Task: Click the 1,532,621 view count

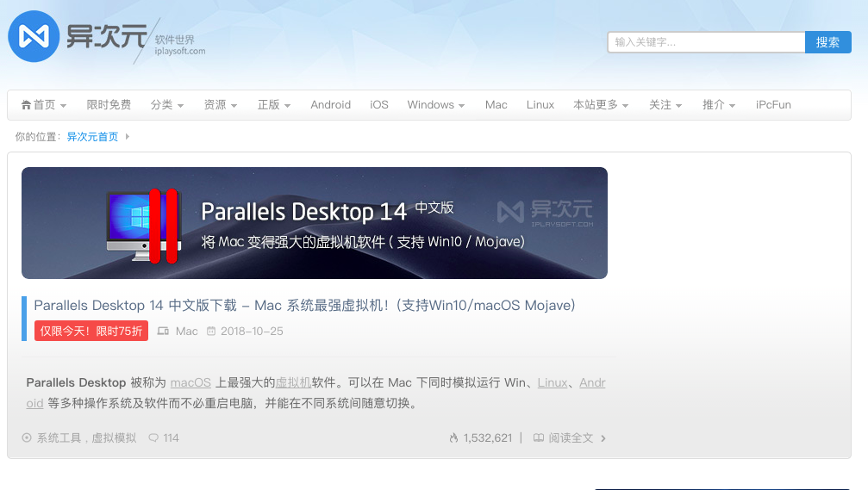Action: click(488, 438)
